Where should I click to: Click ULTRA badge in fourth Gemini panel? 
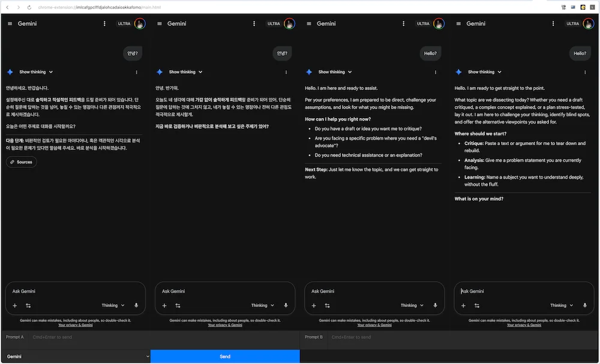(x=572, y=24)
